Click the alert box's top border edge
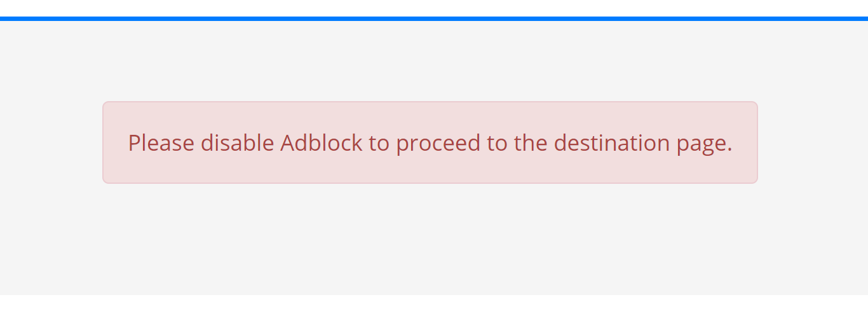Viewport: 868px width, 311px height. coord(430,102)
